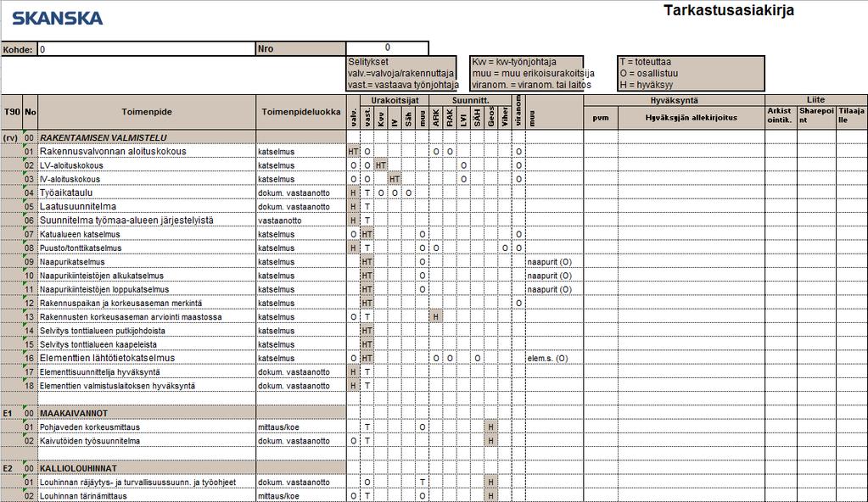The height and width of the screenshot is (502, 868).
Task: Select the Hyväksyjän allekirjoitus header cell
Action: click(692, 117)
